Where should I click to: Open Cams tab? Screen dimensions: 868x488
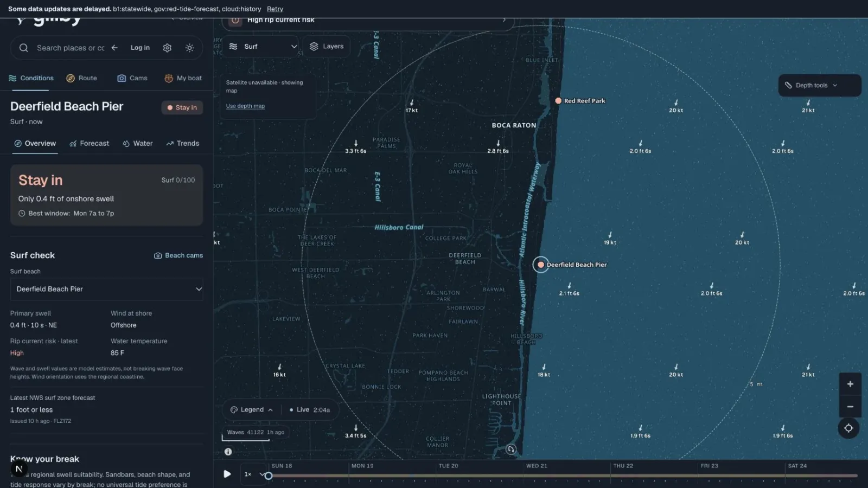[132, 78]
